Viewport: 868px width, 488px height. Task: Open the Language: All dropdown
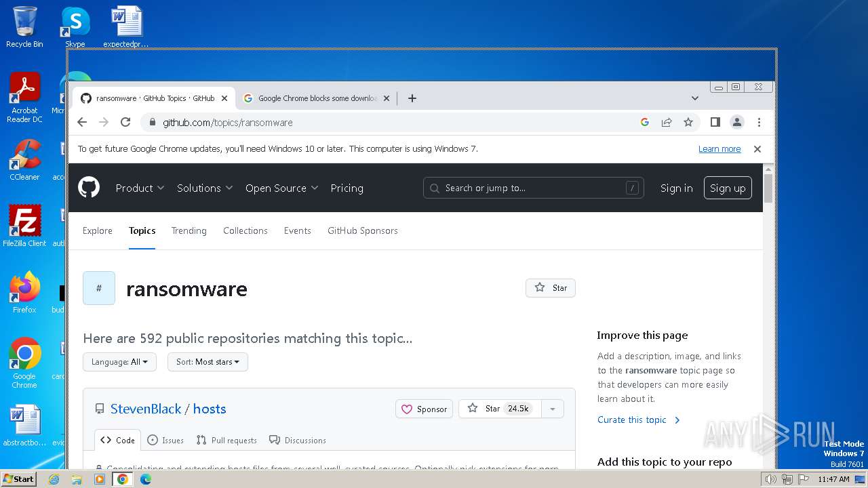119,362
